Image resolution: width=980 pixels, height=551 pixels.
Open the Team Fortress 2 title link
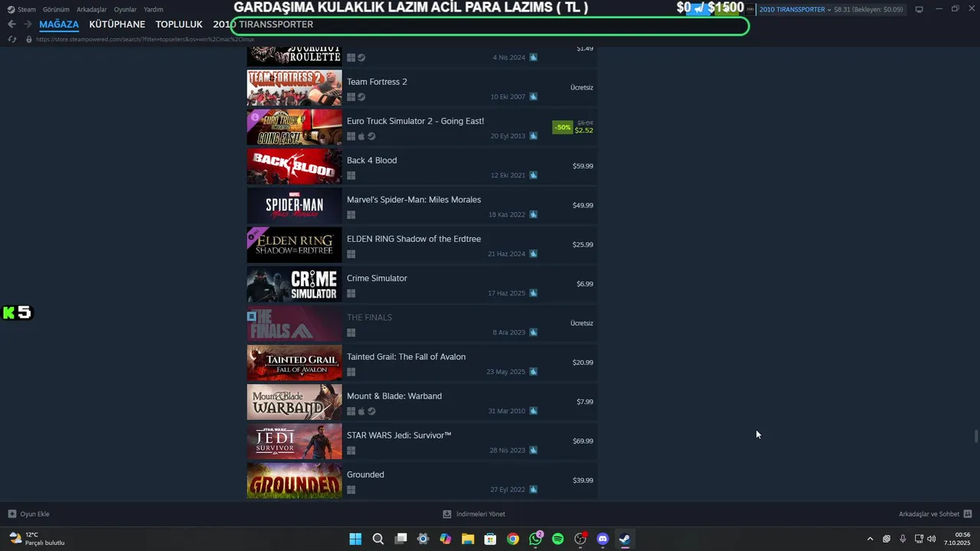coord(377,82)
